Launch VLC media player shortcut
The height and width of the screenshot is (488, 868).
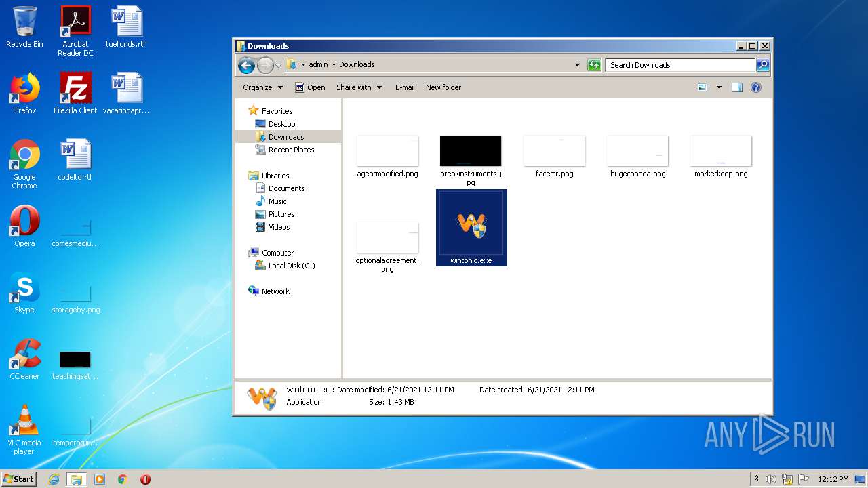(24, 430)
